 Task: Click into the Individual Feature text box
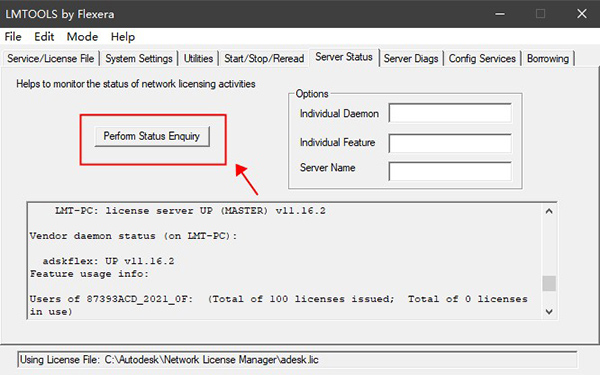click(x=450, y=143)
